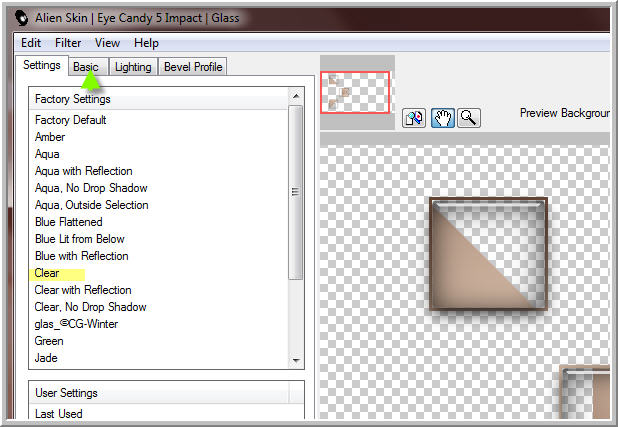The image size is (618, 427).
Task: Click the large glass square in preview
Action: click(488, 254)
